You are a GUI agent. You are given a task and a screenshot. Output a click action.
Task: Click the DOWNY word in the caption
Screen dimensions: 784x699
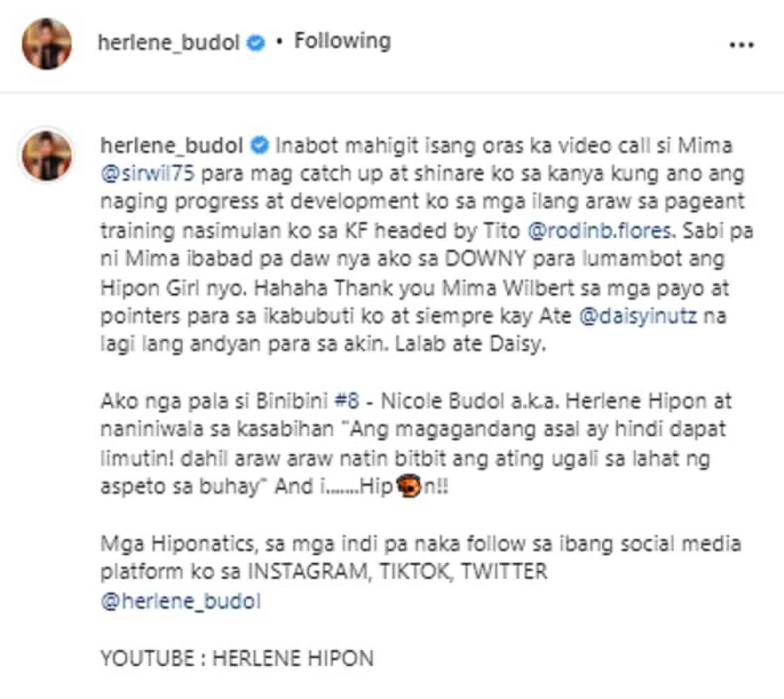pos(485,259)
